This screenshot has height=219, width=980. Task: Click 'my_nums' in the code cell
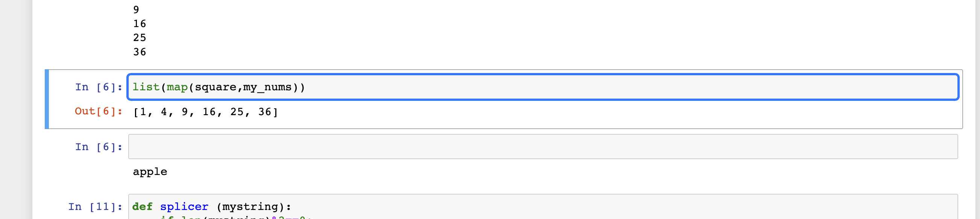point(267,87)
